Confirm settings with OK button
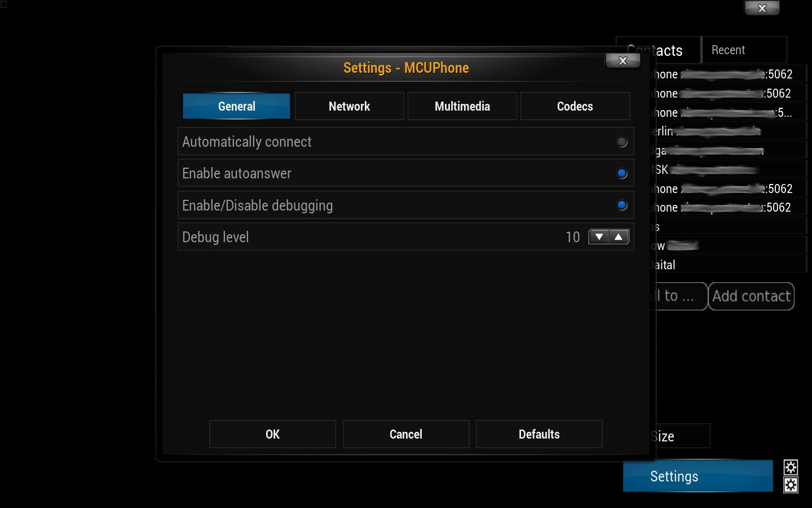Image resolution: width=812 pixels, height=508 pixels. point(272,434)
